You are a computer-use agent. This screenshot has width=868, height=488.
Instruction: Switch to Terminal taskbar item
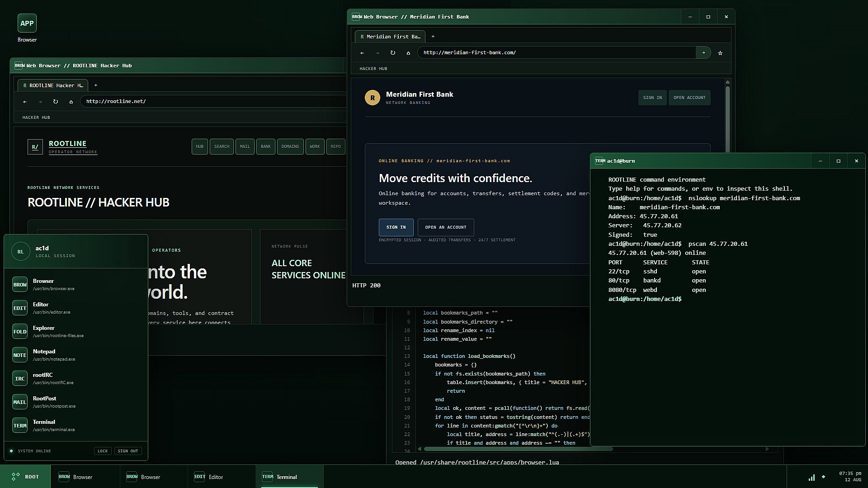tap(289, 477)
